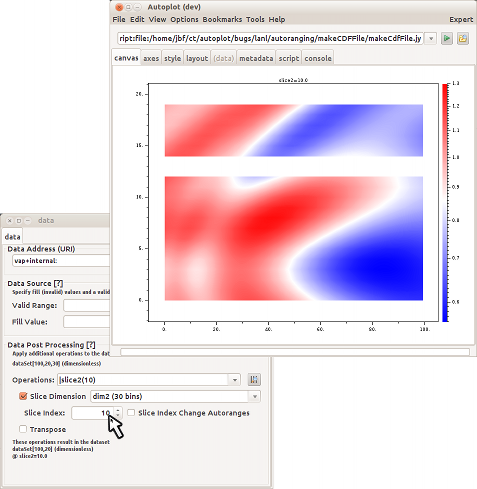
Task: Open the Options menu
Action: click(184, 19)
